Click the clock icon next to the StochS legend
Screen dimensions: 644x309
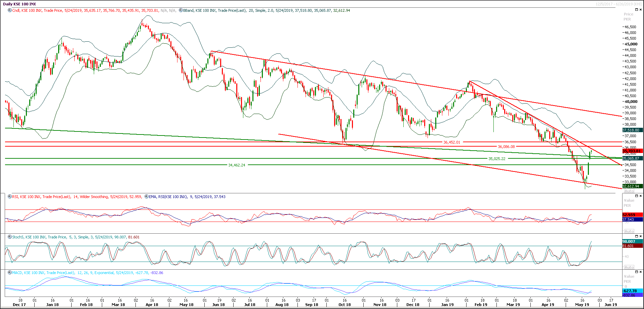(10, 237)
